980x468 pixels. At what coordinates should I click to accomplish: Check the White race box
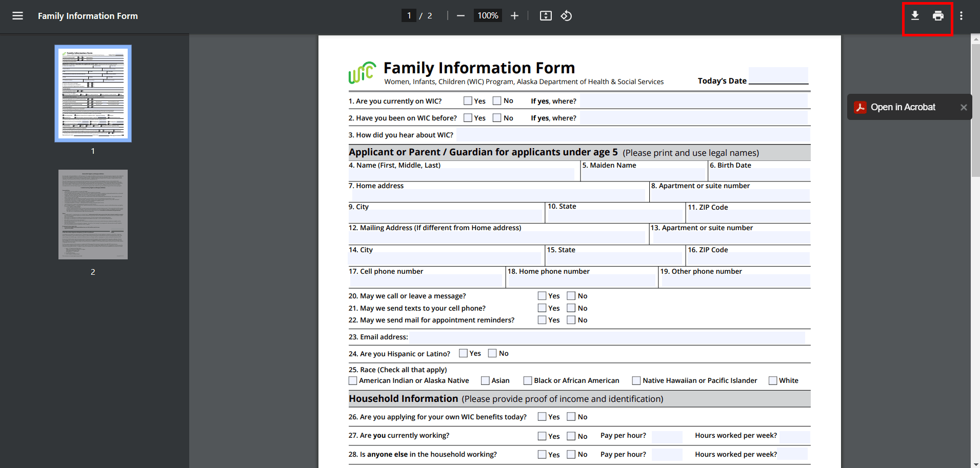773,380
